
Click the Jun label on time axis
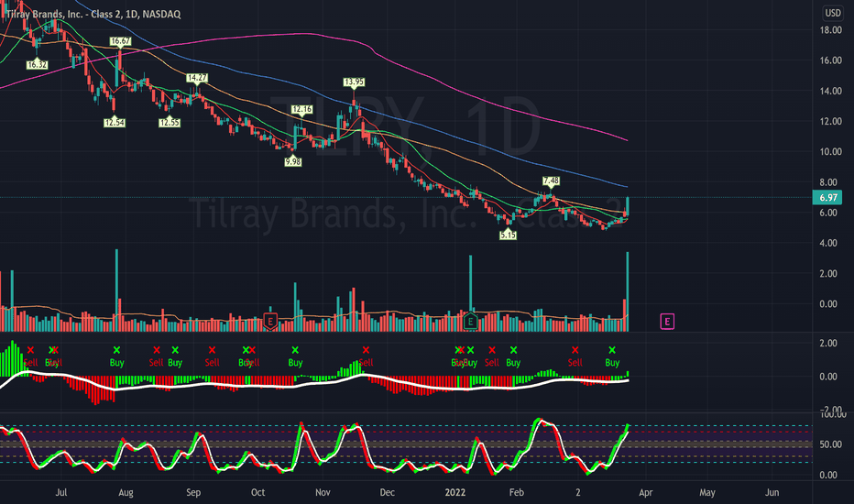click(772, 493)
